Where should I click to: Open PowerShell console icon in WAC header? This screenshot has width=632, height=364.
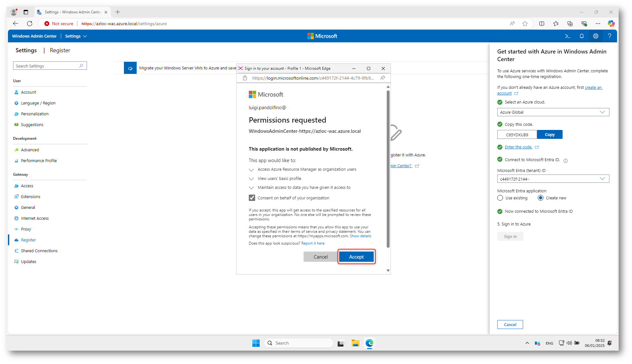(x=567, y=36)
